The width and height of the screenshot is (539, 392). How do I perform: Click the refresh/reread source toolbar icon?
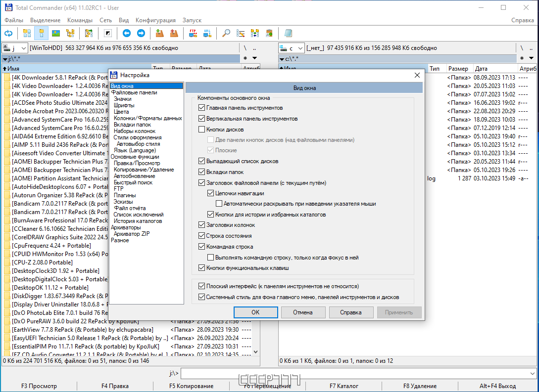(x=8, y=33)
